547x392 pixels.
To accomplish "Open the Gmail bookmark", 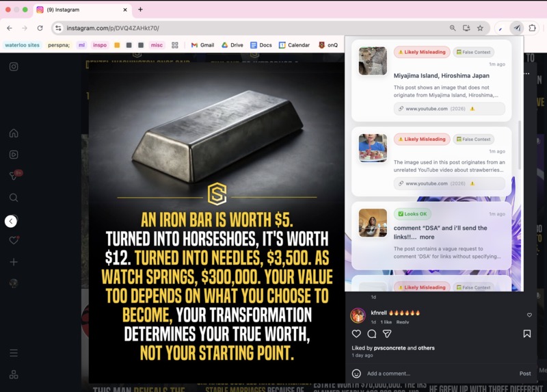I will 202,45.
